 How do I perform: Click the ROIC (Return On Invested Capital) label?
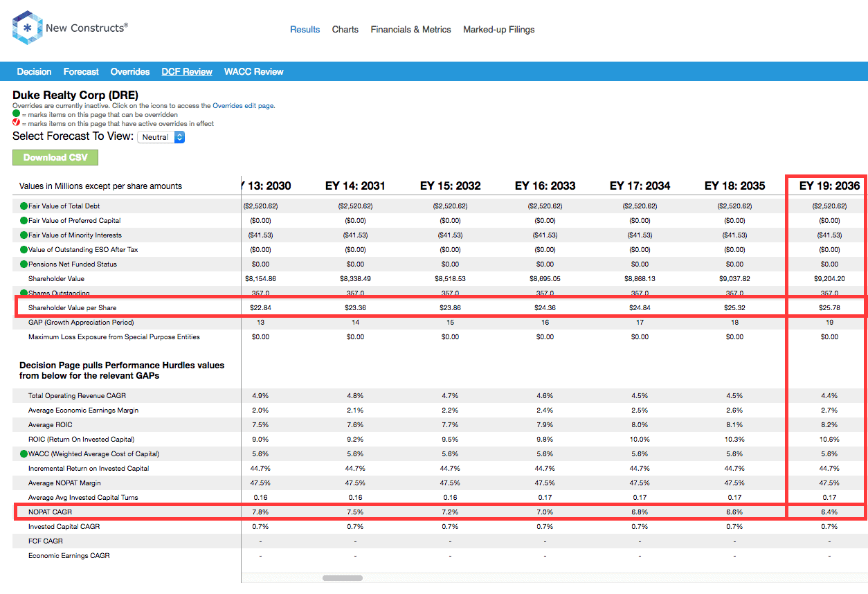pos(81,439)
